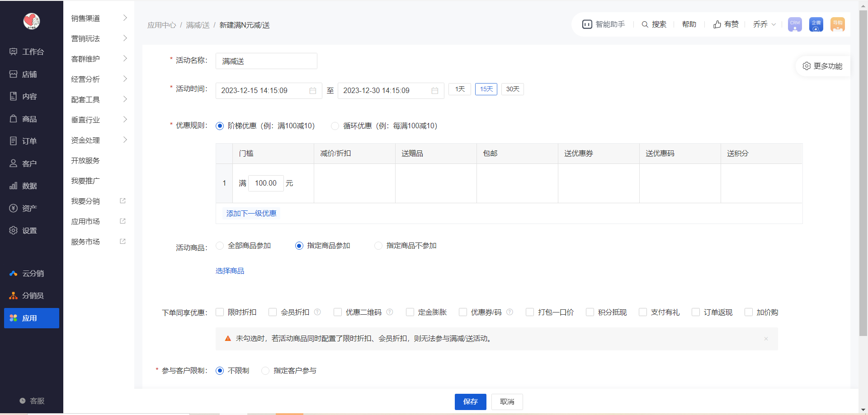Go to 满减/送 breadcrumb
Image resolution: width=868 pixels, height=415 pixels.
(198, 25)
